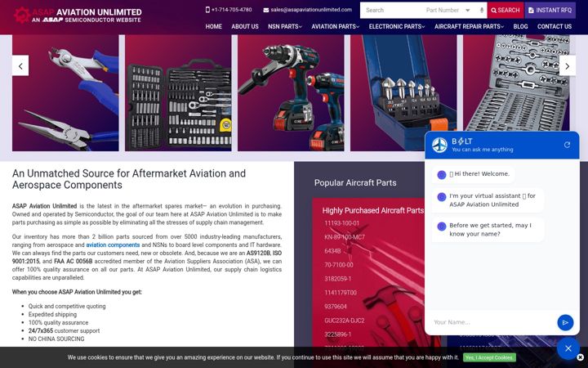
Task: Refresh the BOLT chat conversation
Action: [567, 145]
